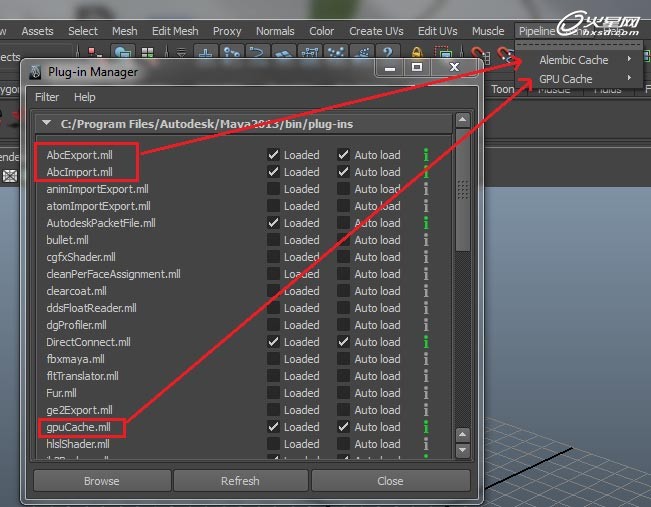The width and height of the screenshot is (651, 507).
Task: Toggle the joints selection mask icon
Action: (231, 52)
